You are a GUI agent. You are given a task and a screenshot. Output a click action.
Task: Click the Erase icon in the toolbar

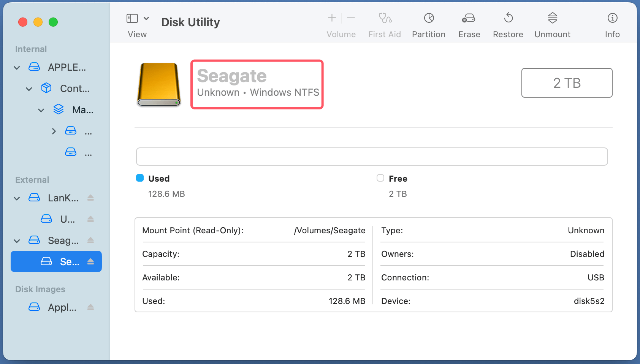point(469,23)
